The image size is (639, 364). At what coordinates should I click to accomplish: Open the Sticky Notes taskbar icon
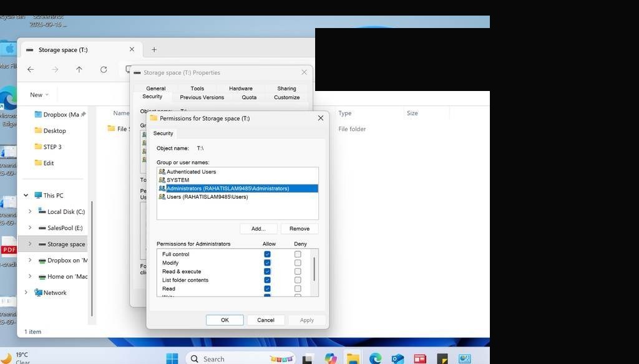point(442,359)
